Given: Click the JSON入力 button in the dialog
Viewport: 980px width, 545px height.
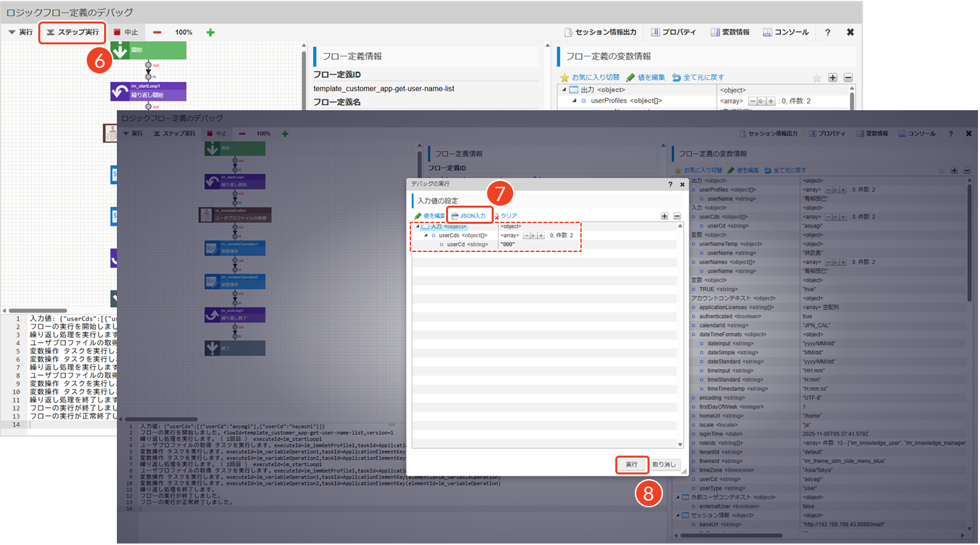Looking at the screenshot, I should tap(469, 216).
